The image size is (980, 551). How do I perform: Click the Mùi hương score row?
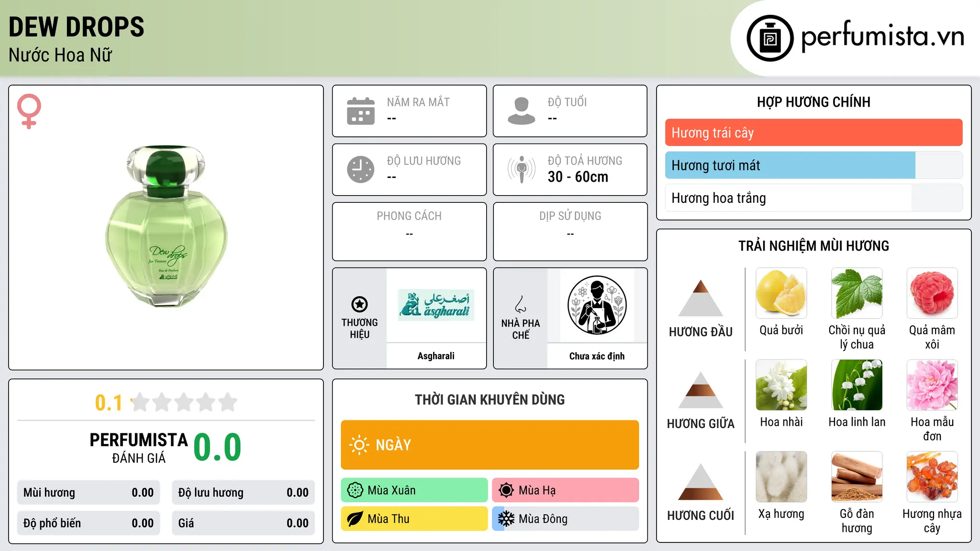[89, 493]
